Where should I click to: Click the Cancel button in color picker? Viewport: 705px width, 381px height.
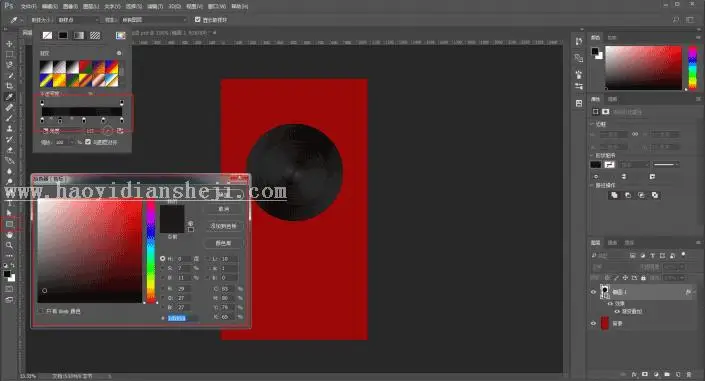tap(223, 209)
